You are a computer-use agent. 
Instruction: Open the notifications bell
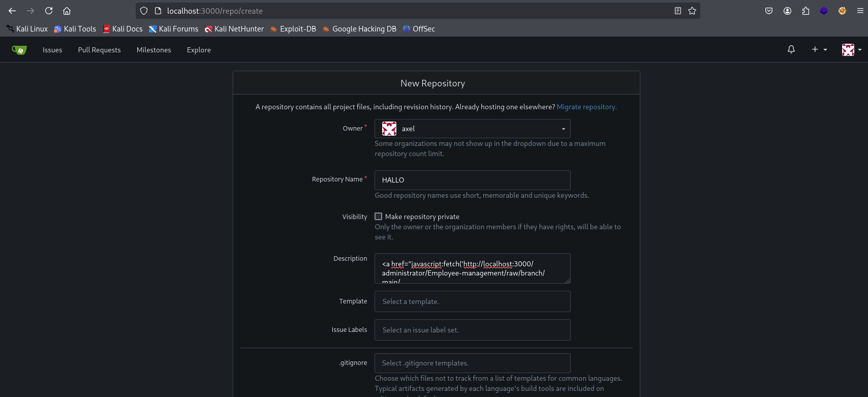point(791,49)
